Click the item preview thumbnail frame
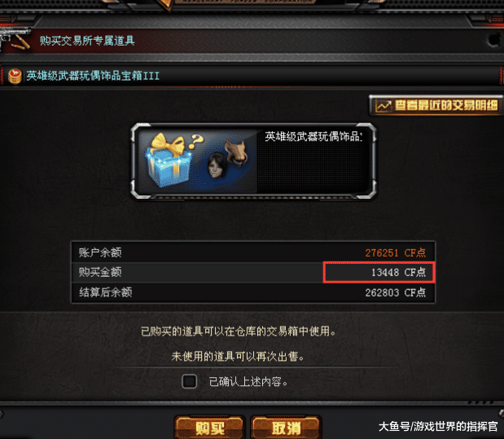The image size is (504, 439). [x=253, y=160]
